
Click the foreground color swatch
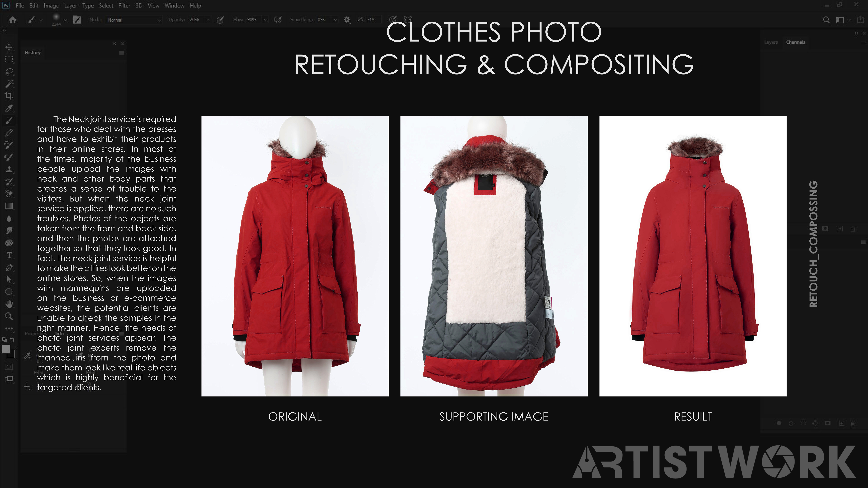click(x=6, y=349)
